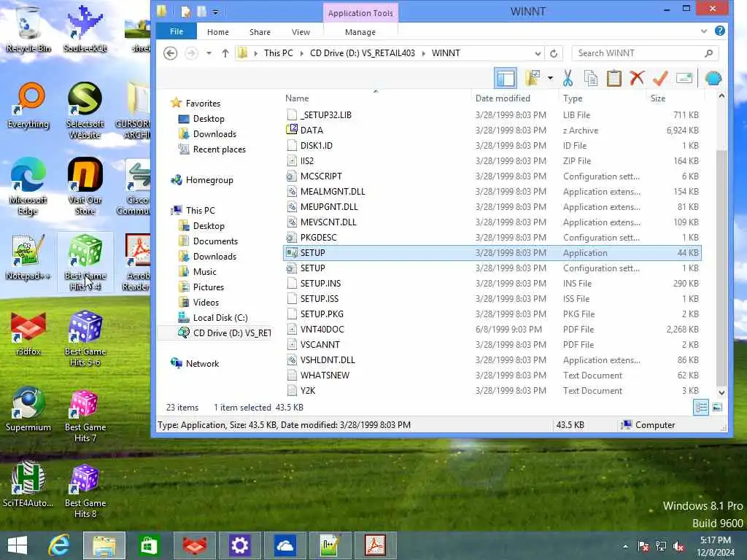Select the SciTE4Auto desktop icon

28,485
